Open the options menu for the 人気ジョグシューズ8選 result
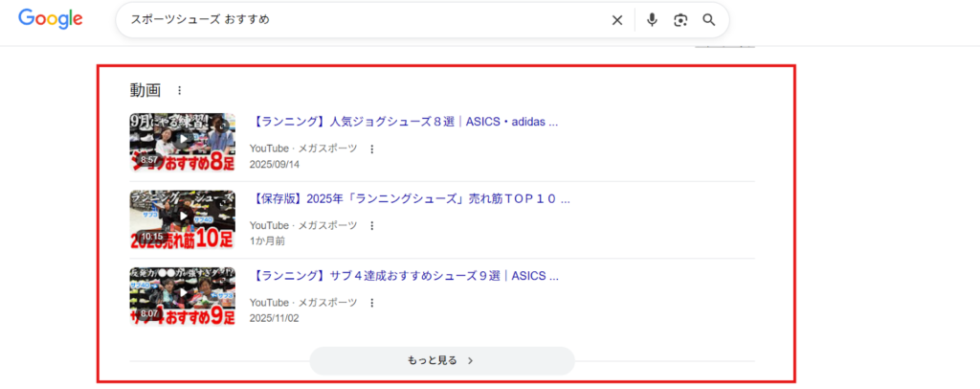Viewport: 980px width, 389px height. point(372,149)
